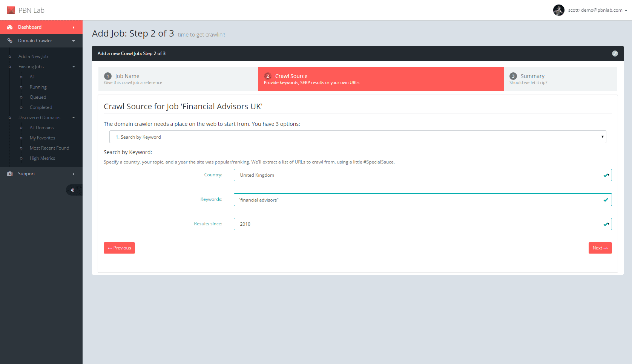The image size is (632, 364).
Task: Open the Results since year dropdown
Action: click(x=422, y=224)
